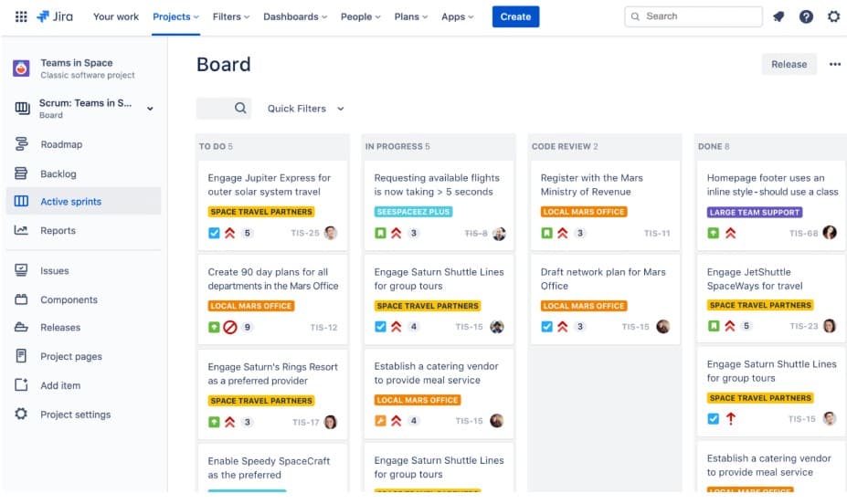Select Active sprints in the sidebar
Image resolution: width=847 pixels, height=504 pixels.
[x=70, y=202]
